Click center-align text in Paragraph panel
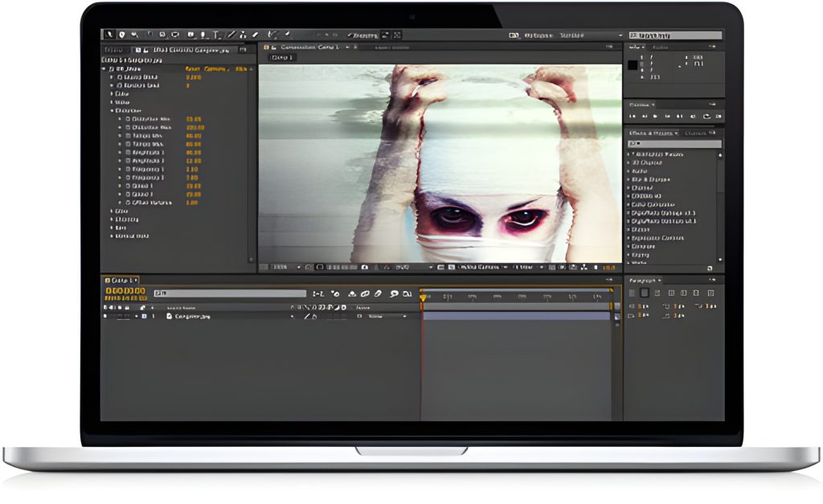This screenshot has height=504, width=823. pyautogui.click(x=645, y=293)
